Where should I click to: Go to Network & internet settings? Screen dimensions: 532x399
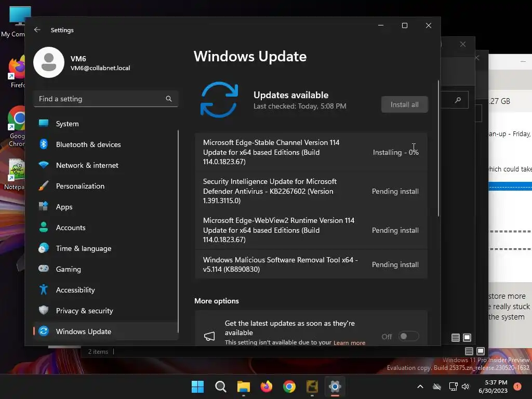point(105,165)
